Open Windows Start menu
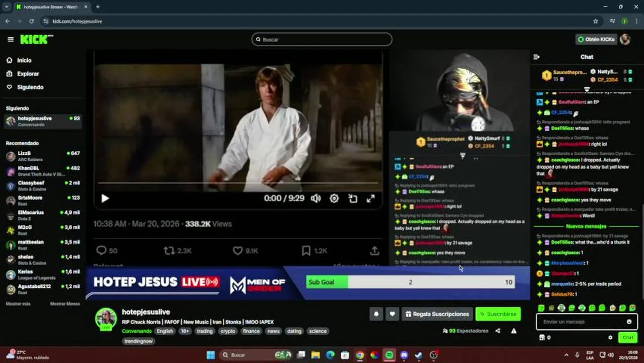This screenshot has width=644, height=363. click(x=210, y=355)
